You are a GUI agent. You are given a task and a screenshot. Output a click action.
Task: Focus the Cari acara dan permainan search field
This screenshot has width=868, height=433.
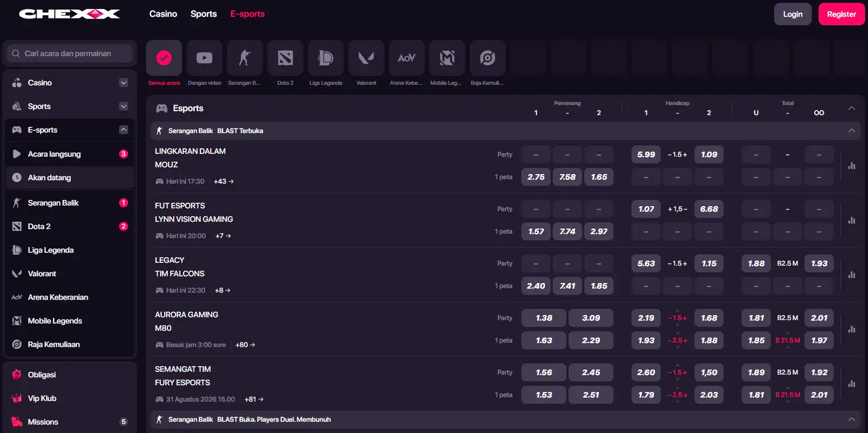[x=70, y=53]
